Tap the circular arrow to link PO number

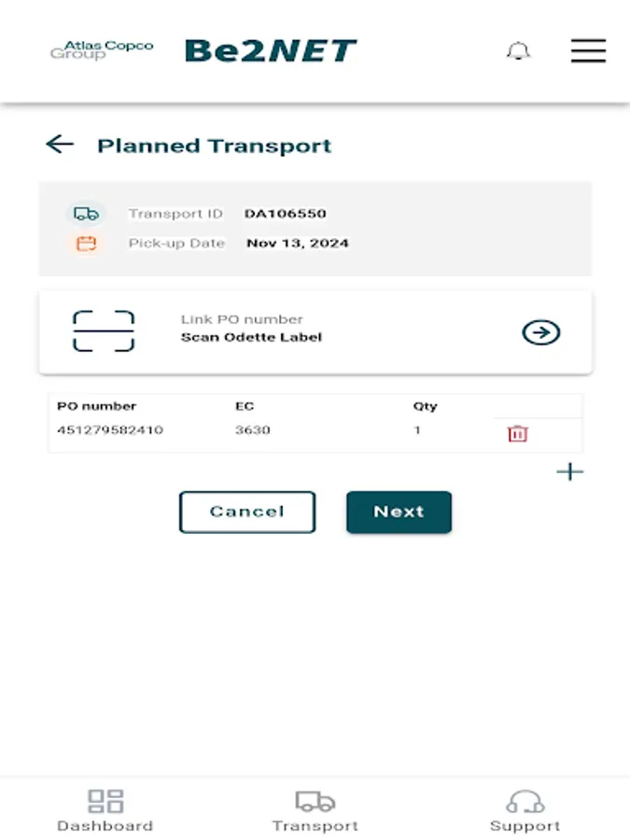tap(540, 331)
